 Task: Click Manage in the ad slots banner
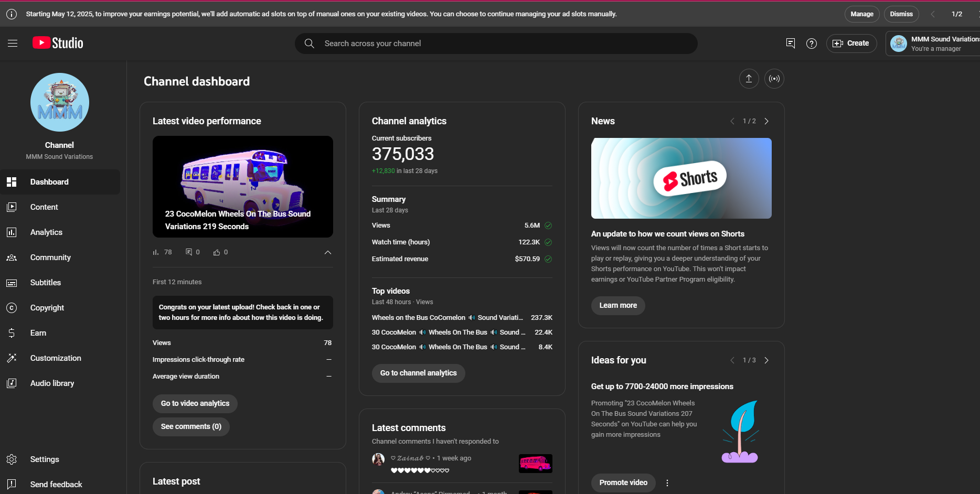coord(862,14)
